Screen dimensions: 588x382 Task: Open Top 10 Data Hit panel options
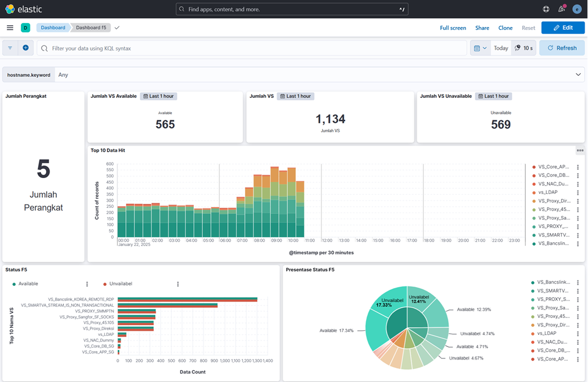[x=580, y=150]
